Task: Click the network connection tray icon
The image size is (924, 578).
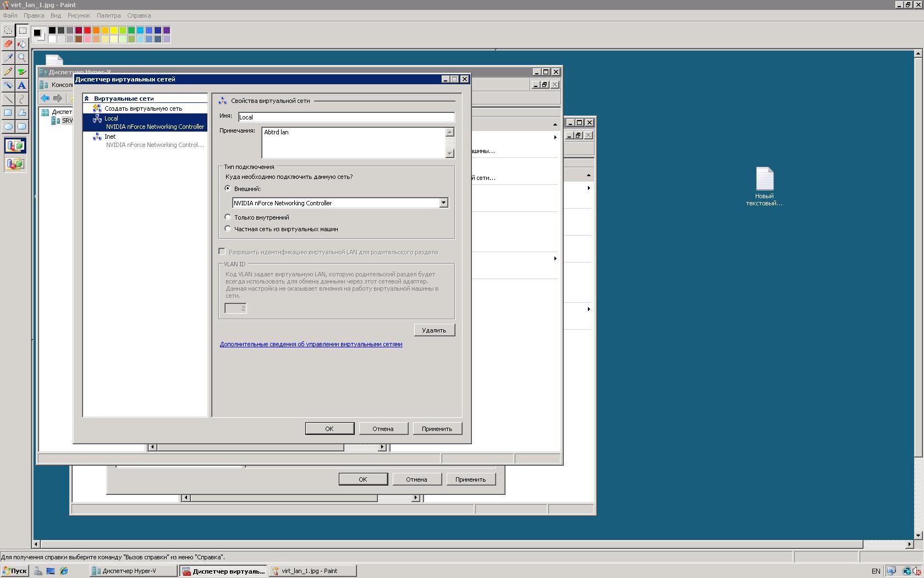Action: point(906,571)
